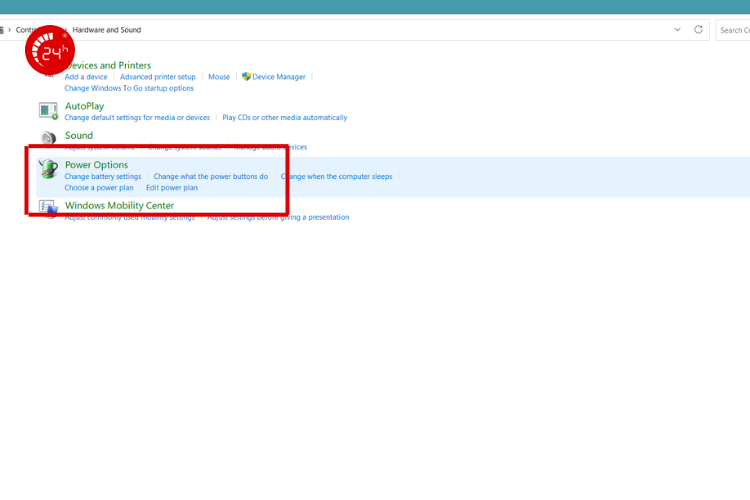The image size is (750, 500).
Task: Click the Add a device link
Action: click(x=86, y=77)
